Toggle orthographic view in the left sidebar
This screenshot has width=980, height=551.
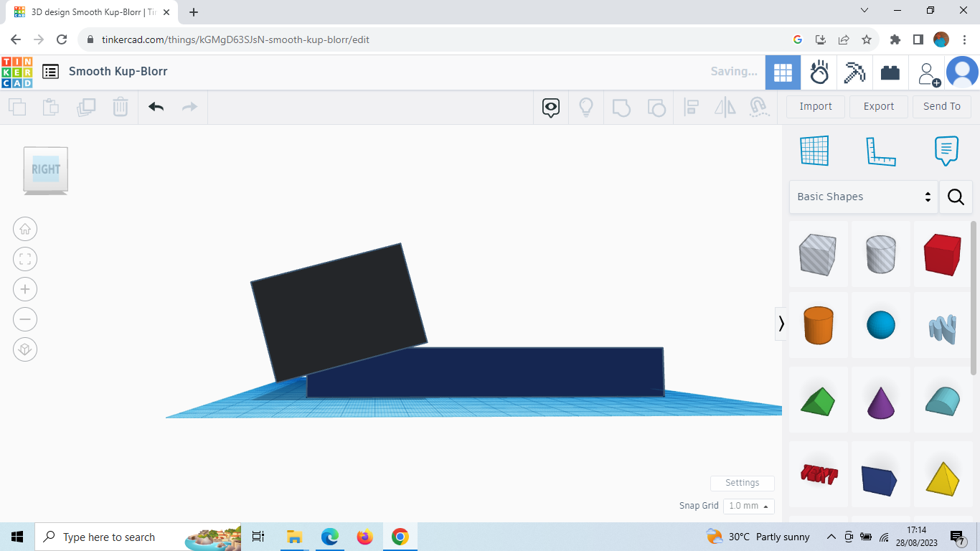pos(25,349)
